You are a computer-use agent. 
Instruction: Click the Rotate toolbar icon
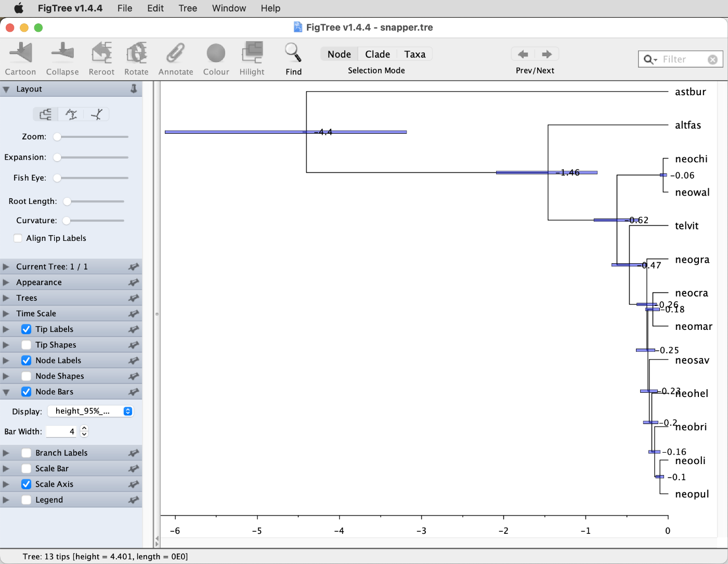tap(136, 53)
